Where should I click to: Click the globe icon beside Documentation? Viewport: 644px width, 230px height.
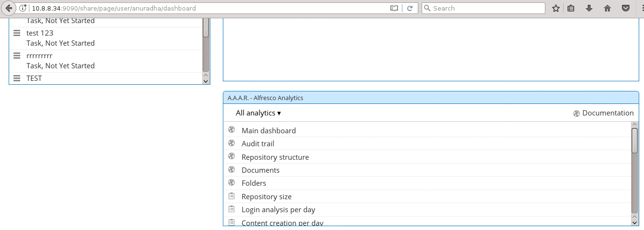(x=577, y=114)
